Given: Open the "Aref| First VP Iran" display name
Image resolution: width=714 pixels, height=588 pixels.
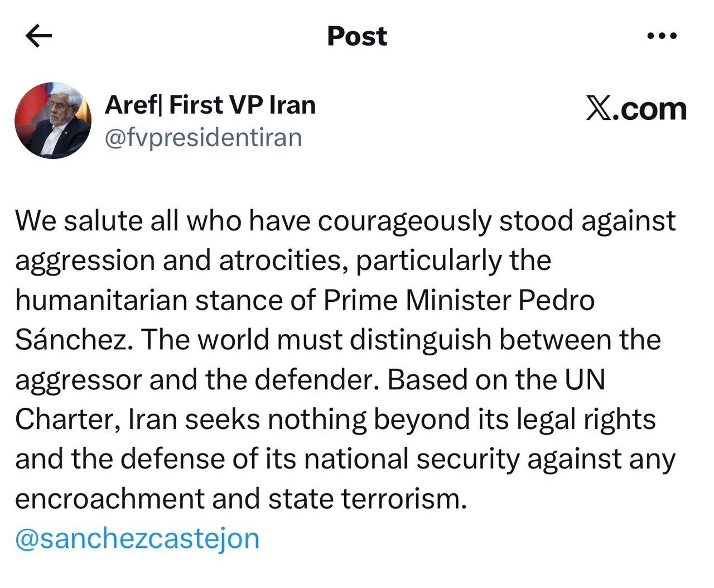Looking at the screenshot, I should tap(210, 105).
